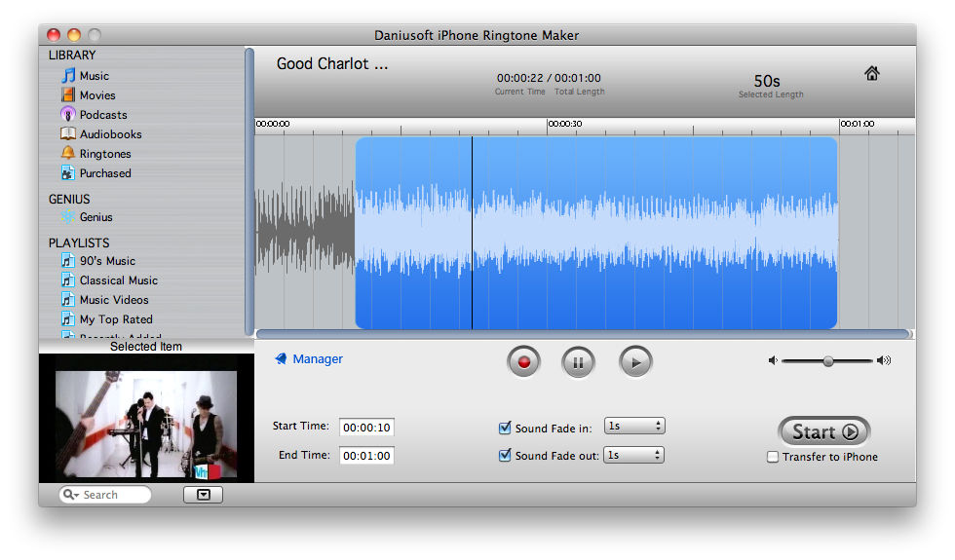Click the Manager arrow icon
955x560 pixels.
coord(281,359)
